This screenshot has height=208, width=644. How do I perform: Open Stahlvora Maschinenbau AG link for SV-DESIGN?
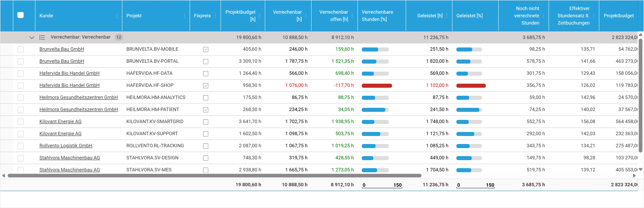click(x=70, y=158)
